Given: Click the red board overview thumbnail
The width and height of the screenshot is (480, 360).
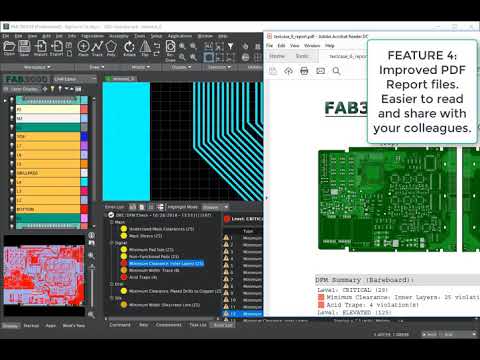Looking at the screenshot, I should point(44,275).
